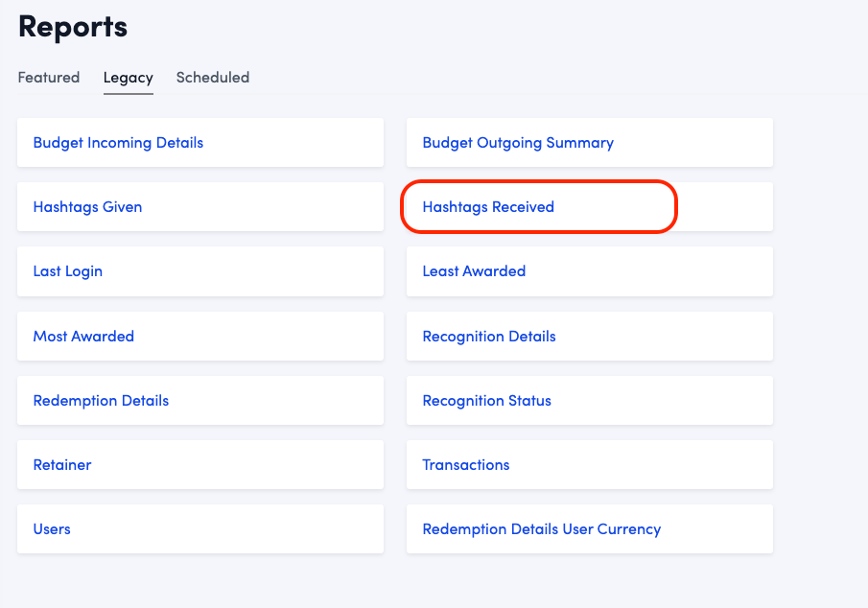868x608 pixels.
Task: View the Hashtags Given report
Action: (x=87, y=207)
